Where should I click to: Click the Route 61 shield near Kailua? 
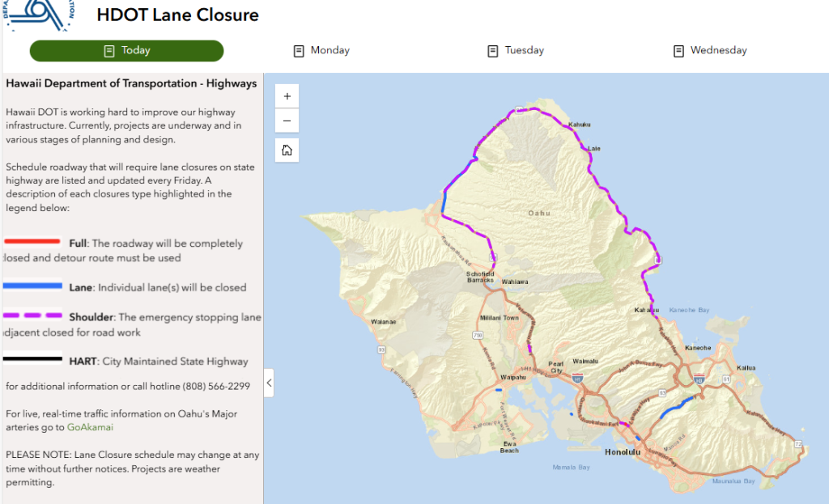coord(727,378)
